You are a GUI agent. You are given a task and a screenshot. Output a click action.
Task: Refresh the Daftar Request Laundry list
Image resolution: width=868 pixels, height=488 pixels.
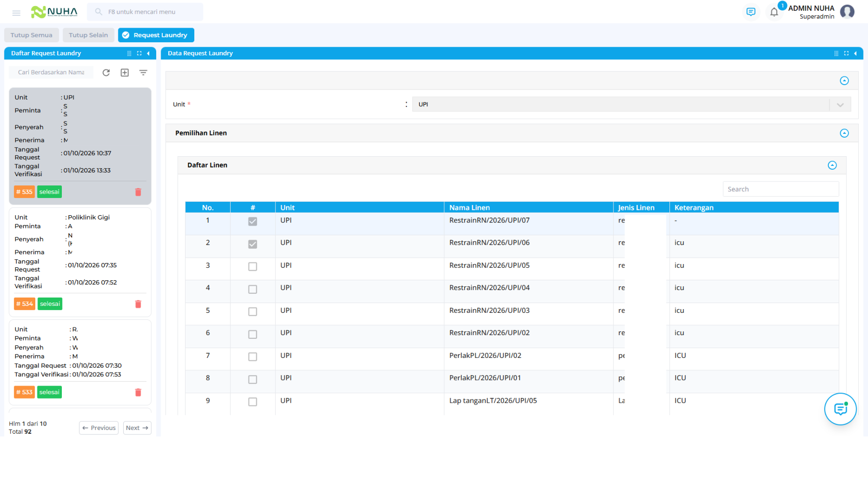(106, 73)
